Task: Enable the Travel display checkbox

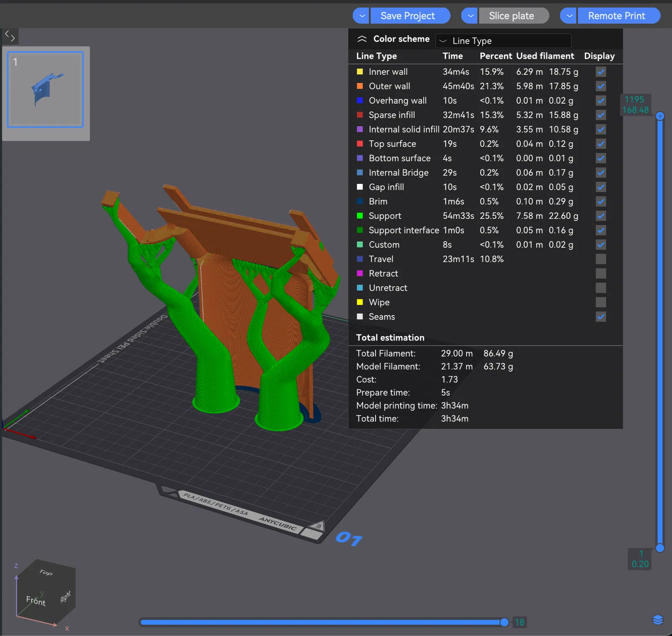Action: click(x=601, y=259)
